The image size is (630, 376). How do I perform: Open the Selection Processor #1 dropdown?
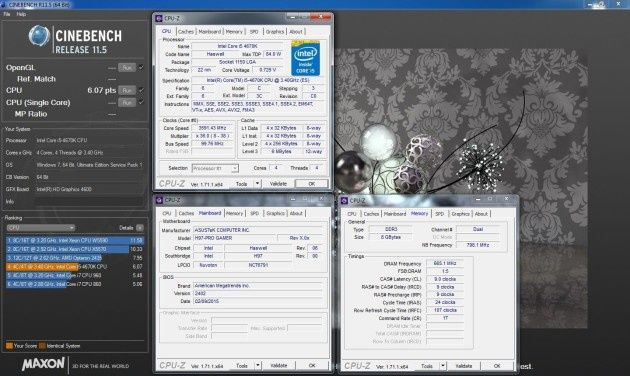tap(215, 168)
